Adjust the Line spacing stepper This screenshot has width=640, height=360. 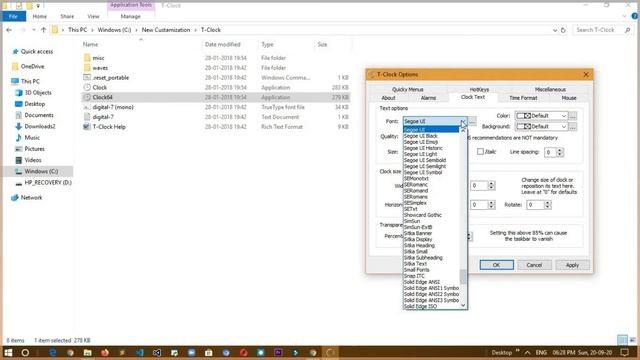[560, 152]
